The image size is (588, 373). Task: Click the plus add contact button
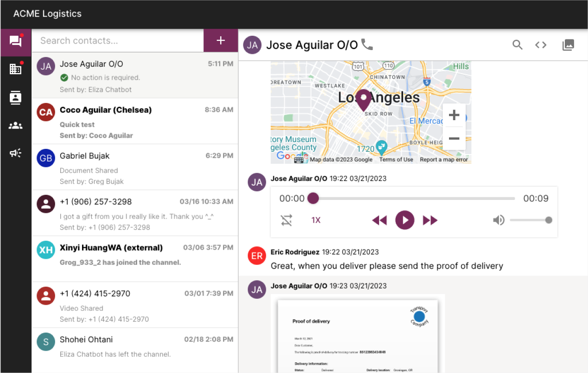pyautogui.click(x=221, y=41)
